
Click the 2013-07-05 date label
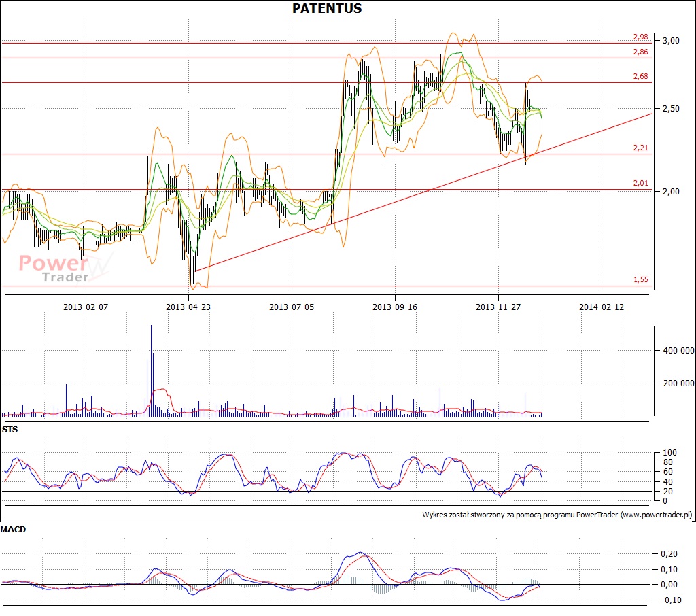coord(292,307)
